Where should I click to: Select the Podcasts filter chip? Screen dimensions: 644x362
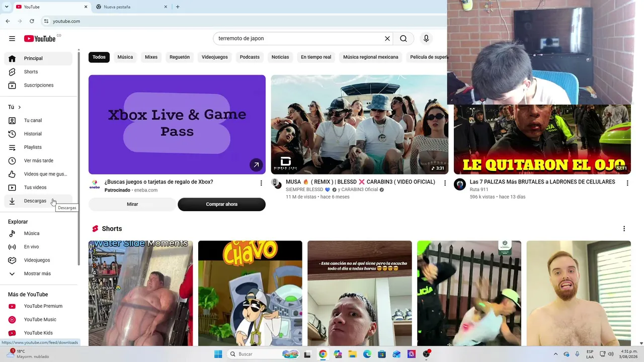250,57
